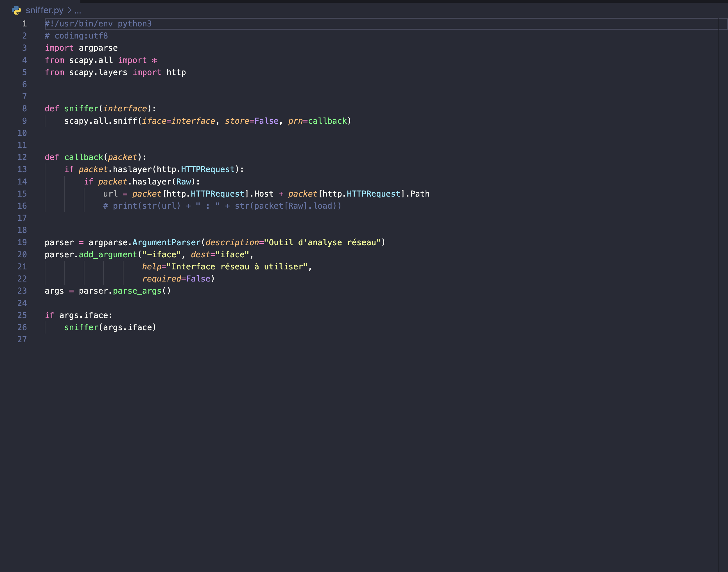Image resolution: width=728 pixels, height=572 pixels.
Task: Click line number 1 in the gutter
Action: (x=24, y=24)
